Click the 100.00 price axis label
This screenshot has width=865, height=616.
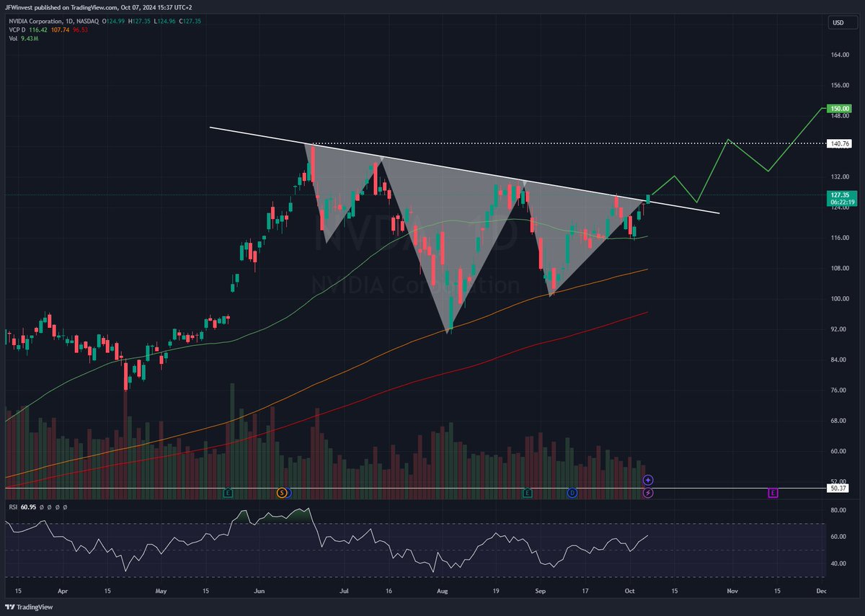[x=840, y=298]
